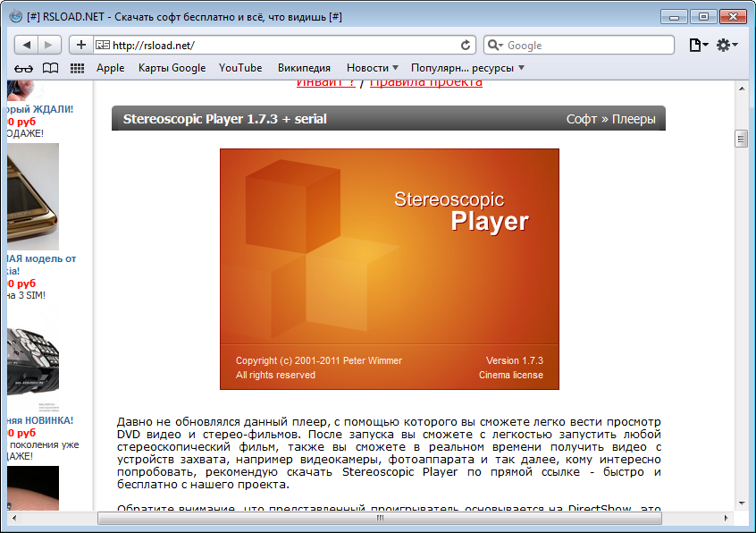
Task: Open the Карты Google bookmark
Action: tap(172, 68)
